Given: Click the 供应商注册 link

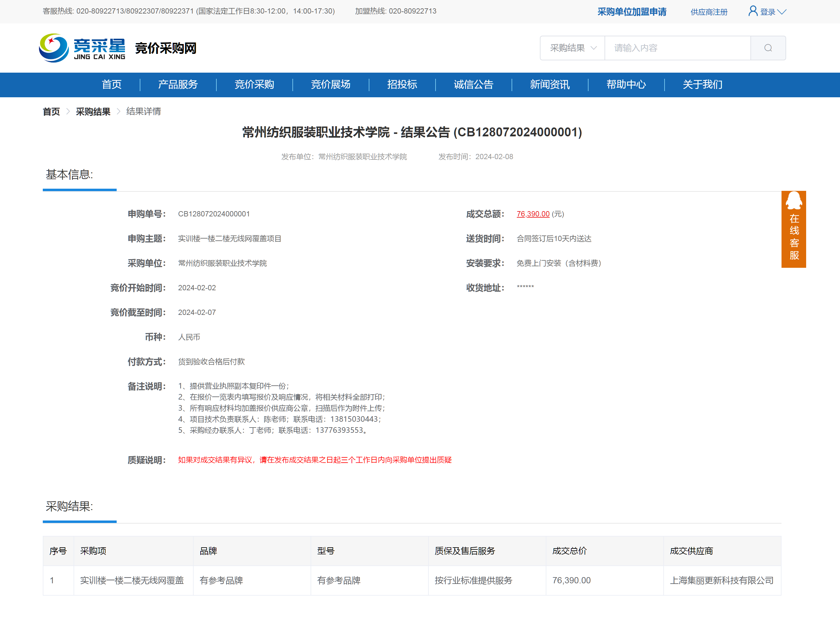Looking at the screenshot, I should click(x=709, y=12).
